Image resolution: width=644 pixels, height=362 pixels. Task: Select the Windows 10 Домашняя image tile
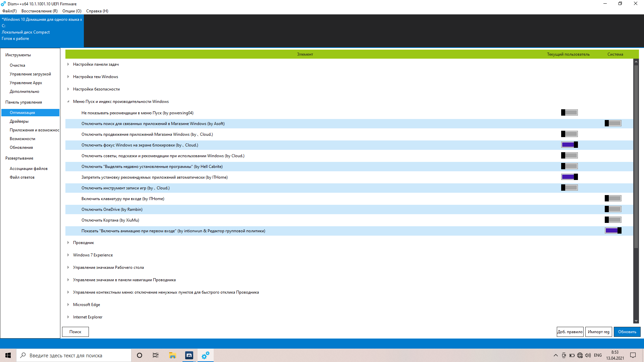click(42, 31)
